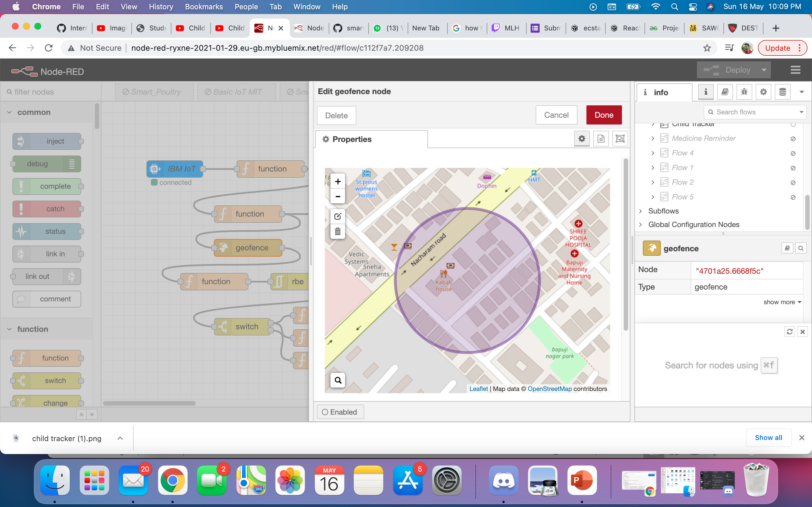This screenshot has width=812, height=507.
Task: Open the debug messages bug icon
Action: (744, 92)
